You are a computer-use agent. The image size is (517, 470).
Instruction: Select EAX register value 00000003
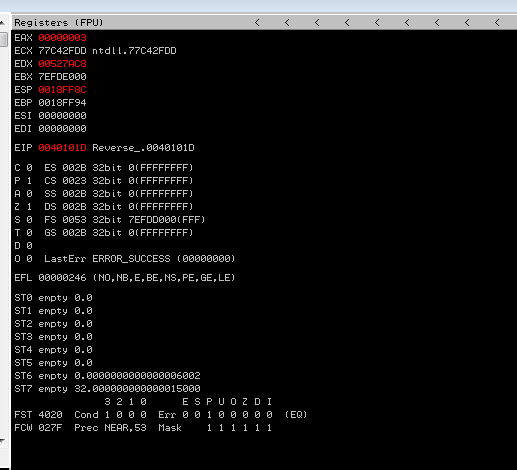(62, 38)
